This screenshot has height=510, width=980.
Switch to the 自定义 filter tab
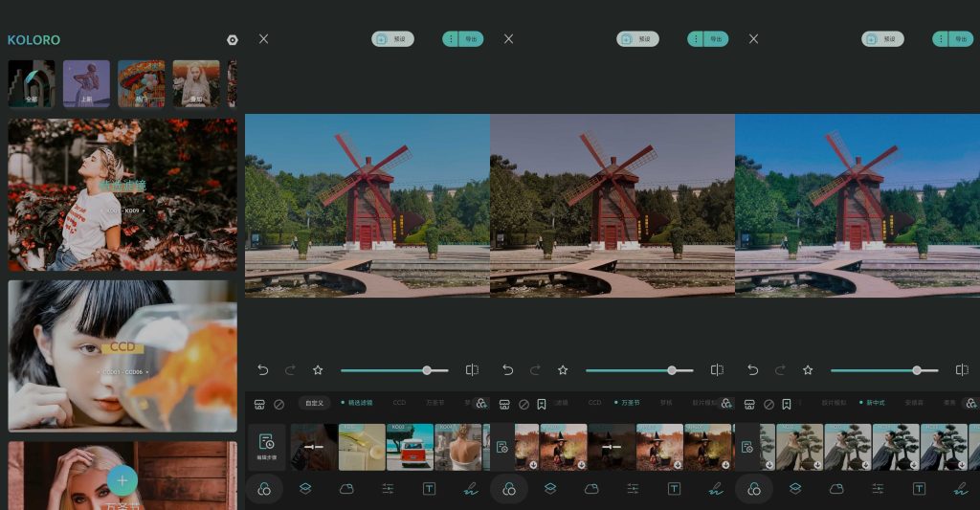[315, 404]
